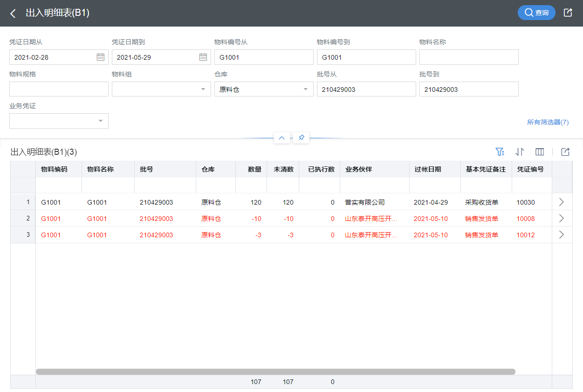Expand the 物料组 dropdown
The width and height of the screenshot is (583, 392).
tap(203, 89)
